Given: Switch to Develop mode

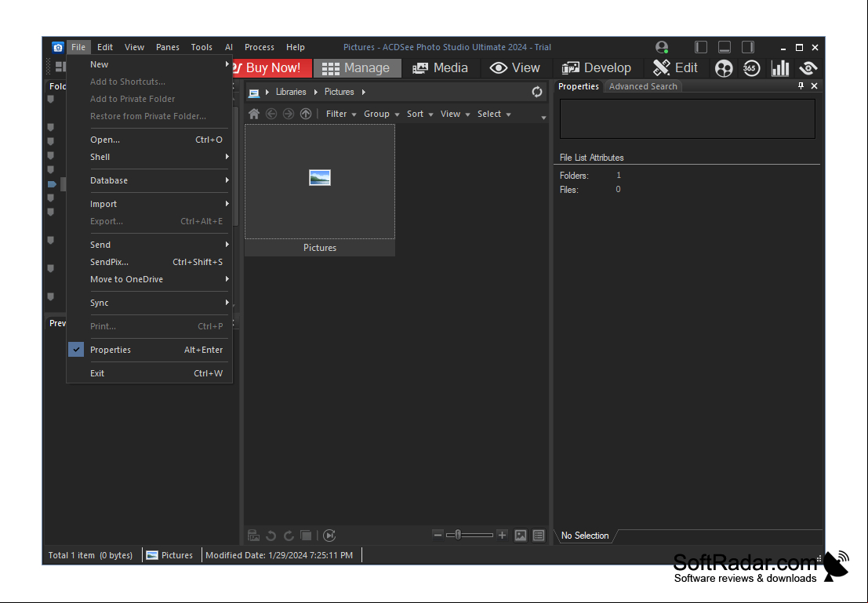Looking at the screenshot, I should [596, 68].
